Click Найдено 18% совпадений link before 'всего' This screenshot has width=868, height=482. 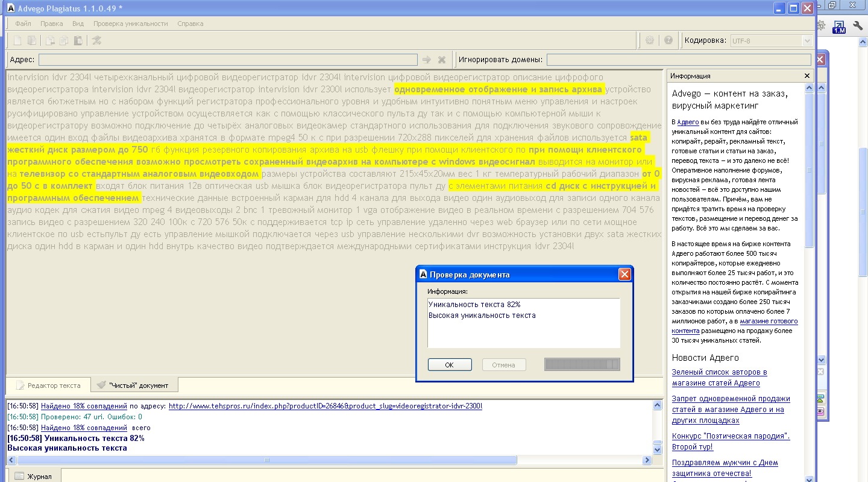click(84, 428)
